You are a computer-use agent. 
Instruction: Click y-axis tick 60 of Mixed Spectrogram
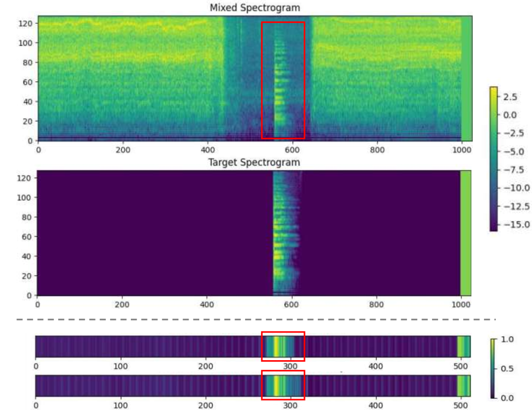click(28, 82)
